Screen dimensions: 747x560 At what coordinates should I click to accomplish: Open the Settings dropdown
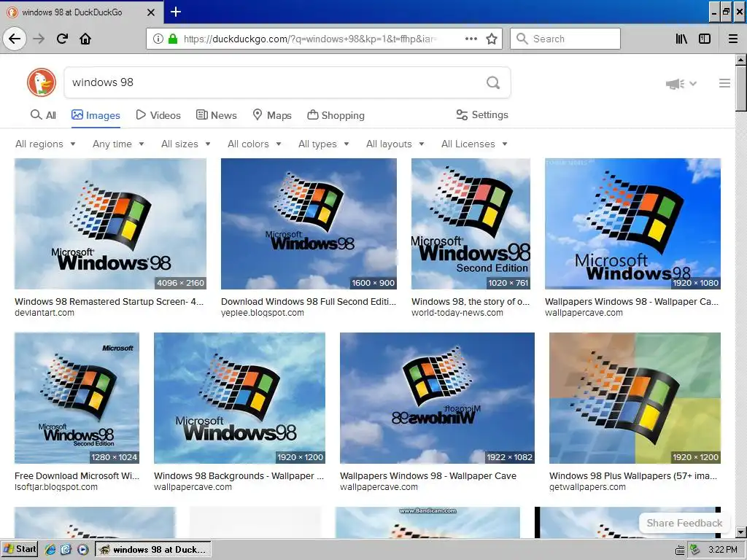pos(482,114)
